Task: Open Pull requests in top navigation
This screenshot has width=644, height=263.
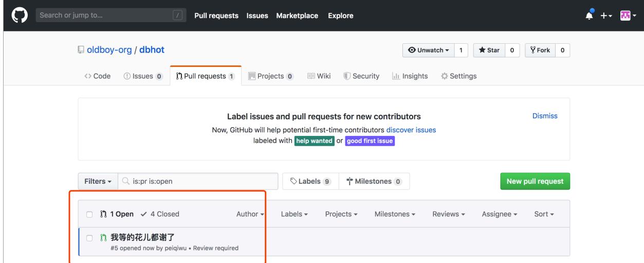Action: coord(216,15)
